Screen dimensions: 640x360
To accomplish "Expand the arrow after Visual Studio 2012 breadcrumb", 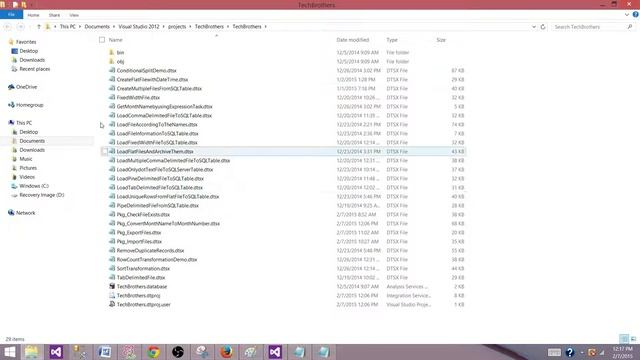I will pyautogui.click(x=164, y=27).
